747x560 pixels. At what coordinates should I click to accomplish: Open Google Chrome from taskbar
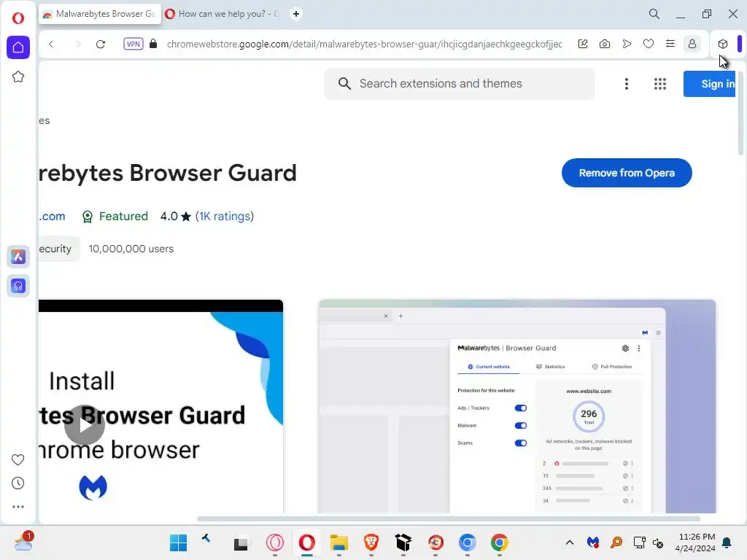point(499,542)
